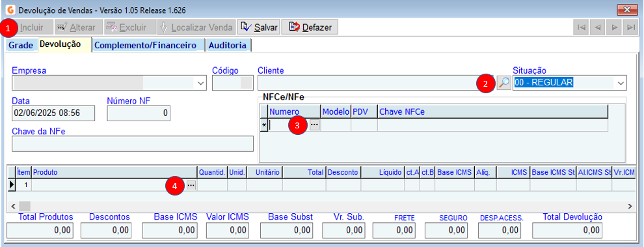644x247 pixels.
Task: Click the left arrow of horizontal scrollbar
Action: point(12,205)
